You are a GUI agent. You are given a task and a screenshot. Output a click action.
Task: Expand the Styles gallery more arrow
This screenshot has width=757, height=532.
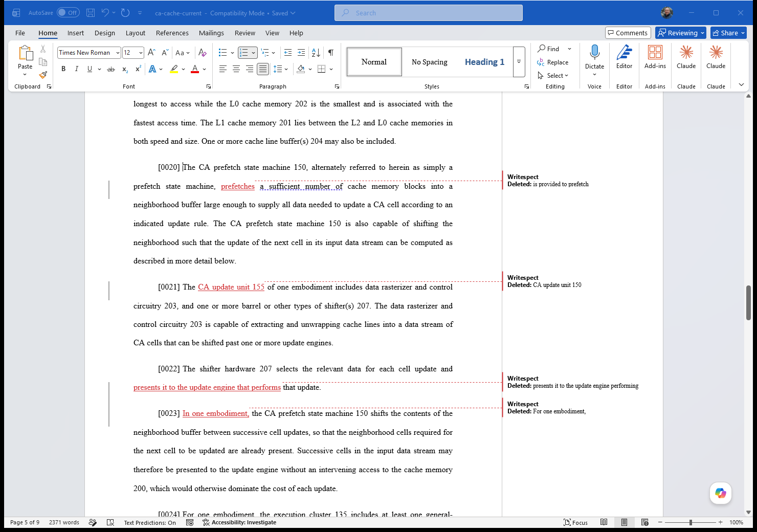coord(519,62)
